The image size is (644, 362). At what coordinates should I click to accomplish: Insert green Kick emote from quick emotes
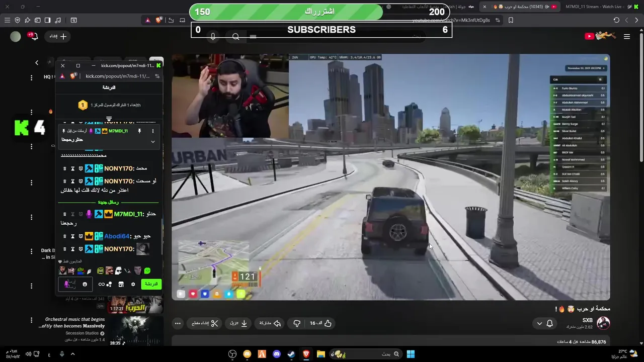click(x=147, y=271)
